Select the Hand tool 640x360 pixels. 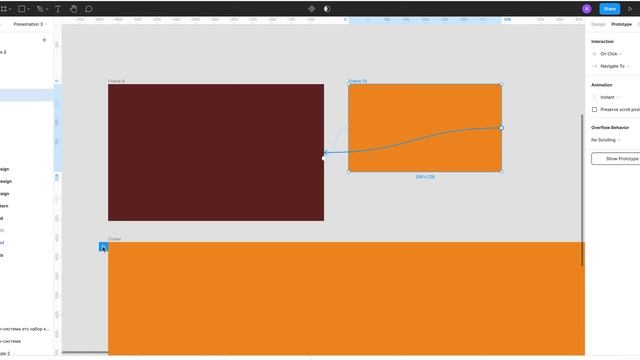(73, 9)
